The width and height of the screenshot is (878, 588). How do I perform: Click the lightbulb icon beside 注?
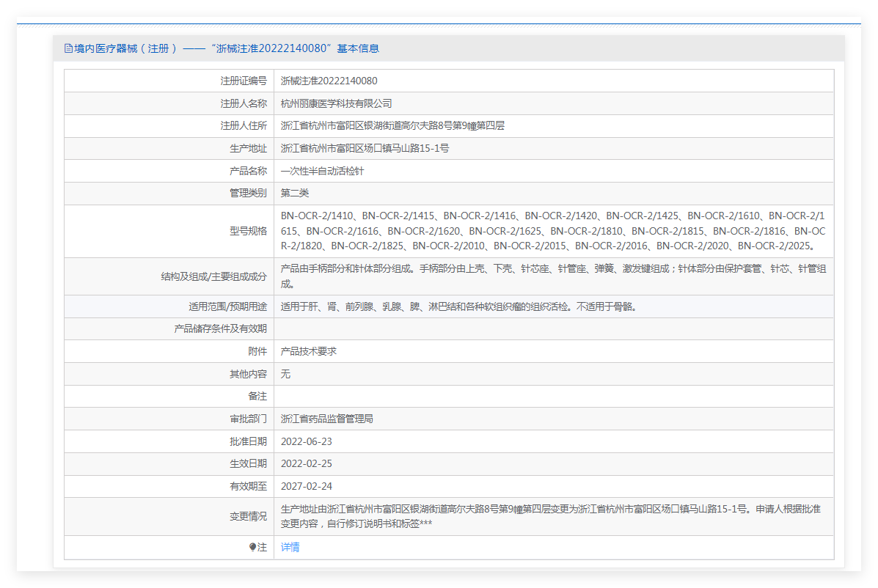[x=252, y=547]
